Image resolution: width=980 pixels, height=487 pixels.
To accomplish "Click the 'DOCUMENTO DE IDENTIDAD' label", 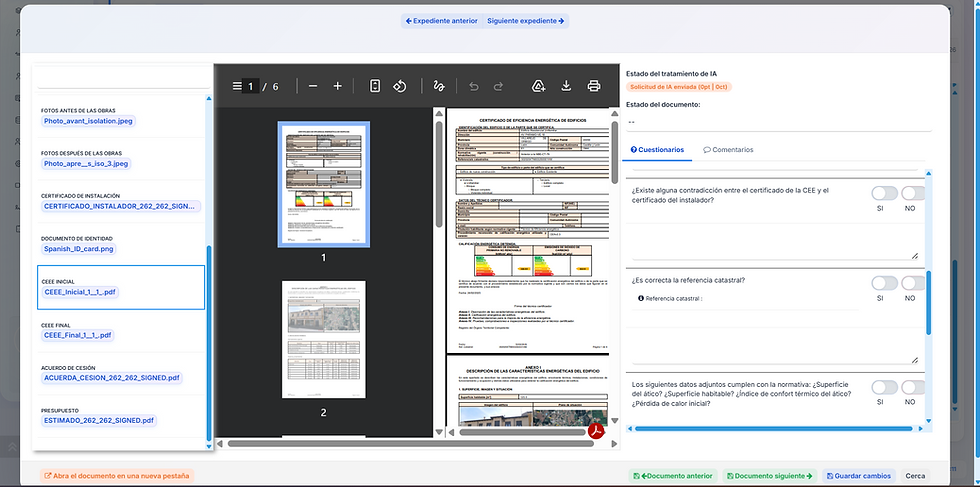I will (x=77, y=238).
